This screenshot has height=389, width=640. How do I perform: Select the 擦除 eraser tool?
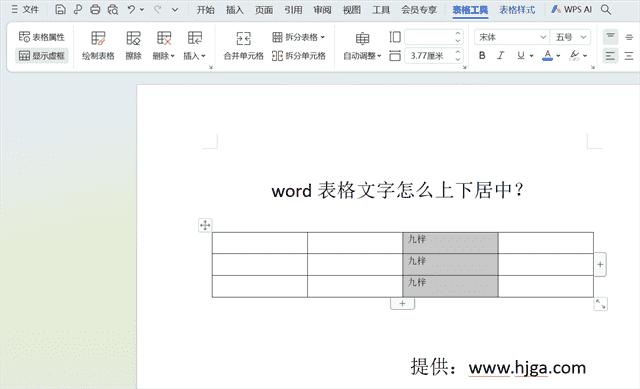[133, 45]
